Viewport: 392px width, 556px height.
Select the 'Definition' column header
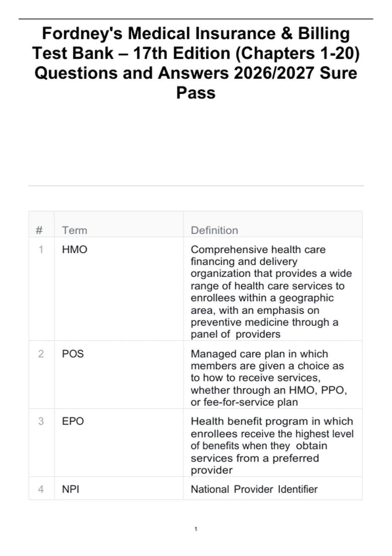click(214, 230)
